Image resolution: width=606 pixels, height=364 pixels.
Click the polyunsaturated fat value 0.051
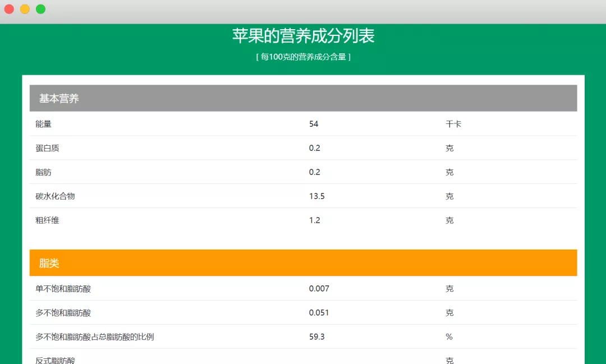(x=319, y=313)
